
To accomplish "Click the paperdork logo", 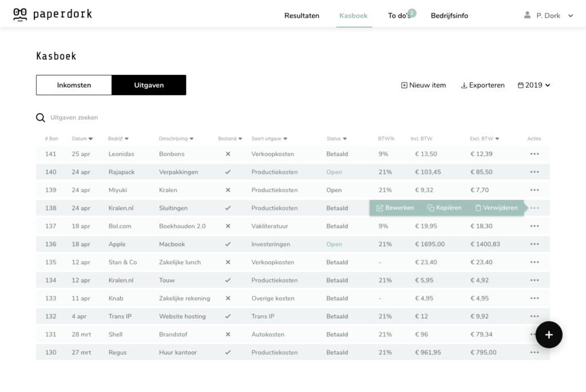I will 52,15.
